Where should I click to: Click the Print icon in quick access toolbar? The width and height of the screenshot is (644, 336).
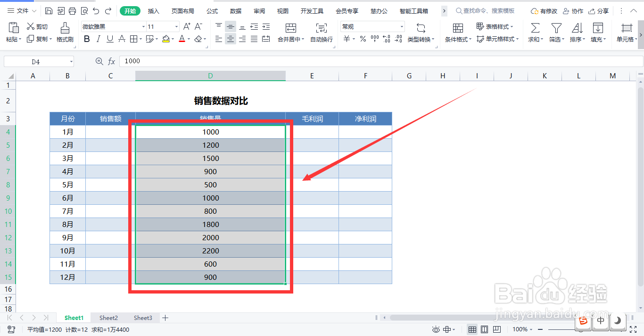click(72, 11)
